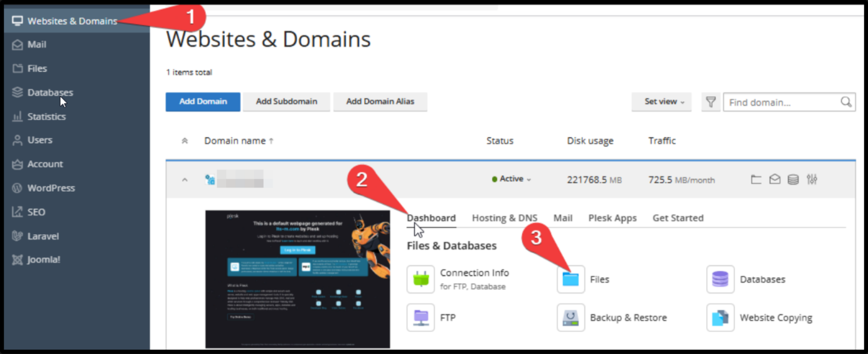Open the SEO section in the sidebar
The width and height of the screenshot is (868, 354).
[36, 212]
